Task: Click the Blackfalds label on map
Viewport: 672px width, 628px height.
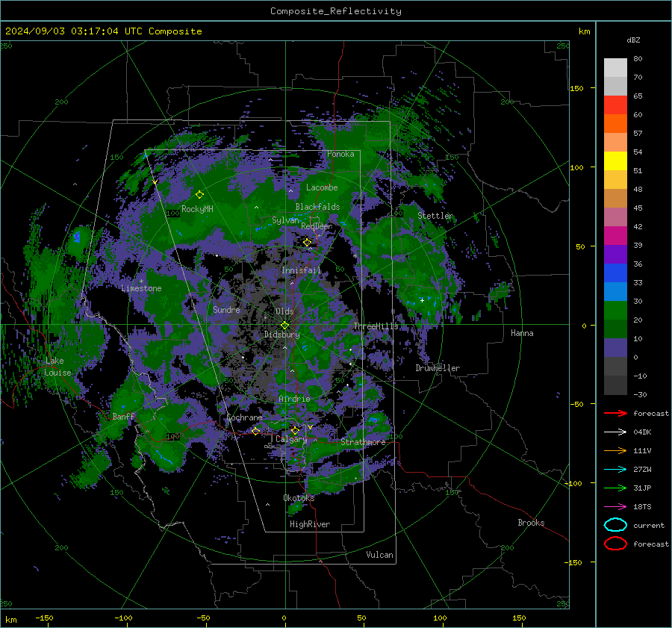Action: pyautogui.click(x=317, y=207)
